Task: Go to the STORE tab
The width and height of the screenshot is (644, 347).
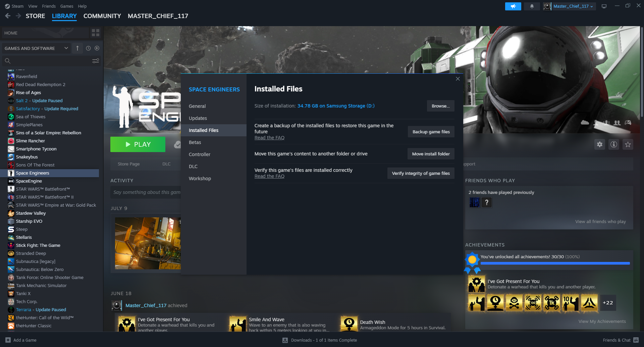Action: point(36,16)
